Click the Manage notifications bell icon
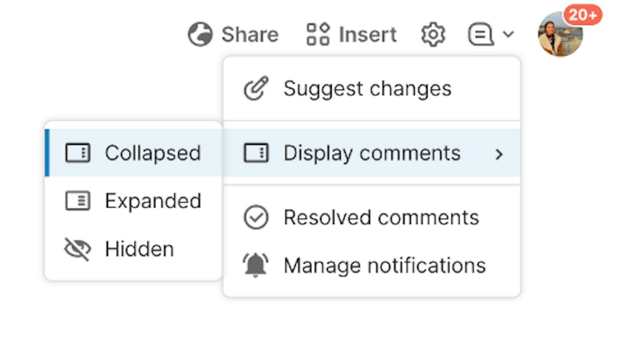The image size is (644, 351). [x=256, y=265]
